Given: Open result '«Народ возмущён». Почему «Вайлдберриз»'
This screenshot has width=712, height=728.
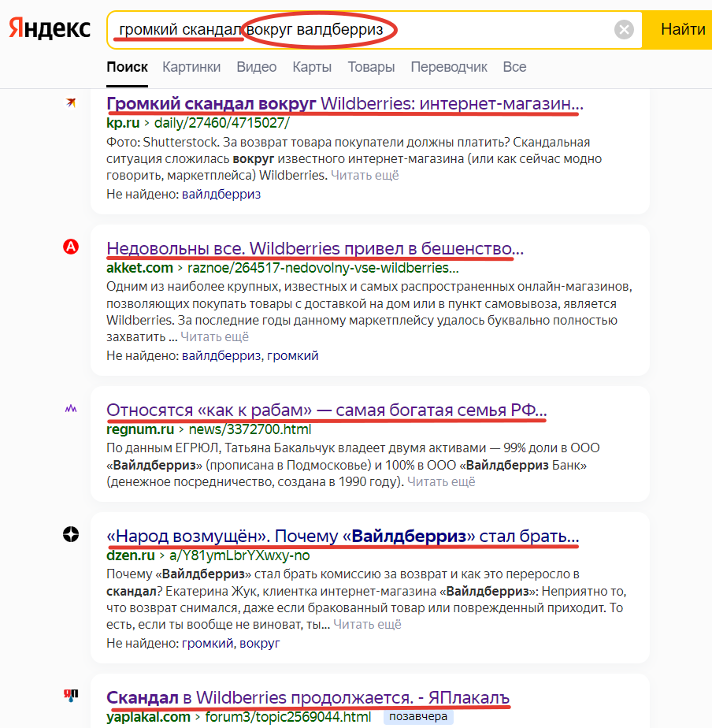Looking at the screenshot, I should point(343,537).
